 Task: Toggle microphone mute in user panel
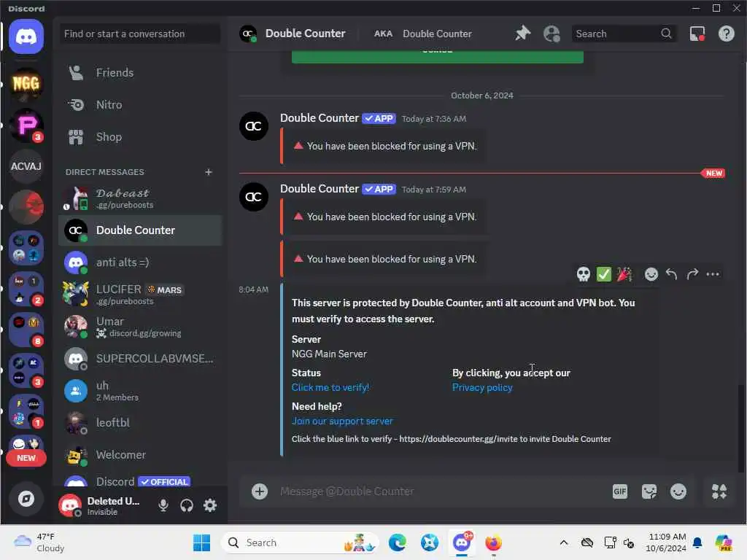(x=163, y=505)
